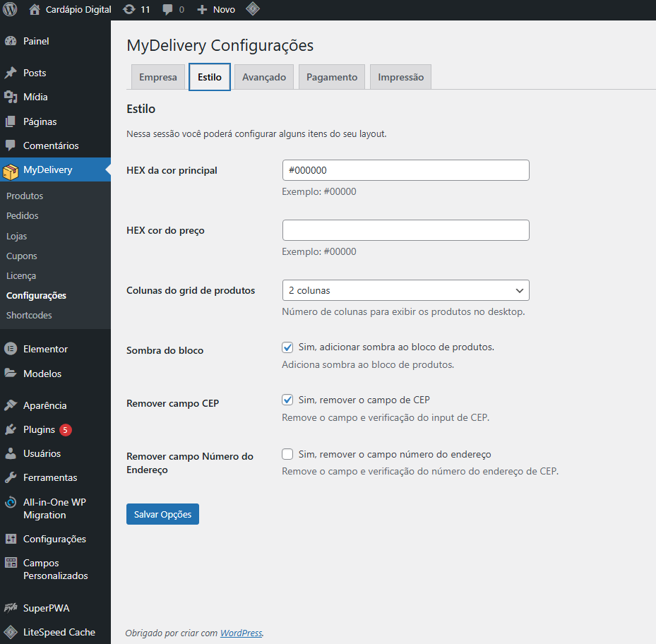Open the '+ Novo' admin bar menu

tap(216, 10)
